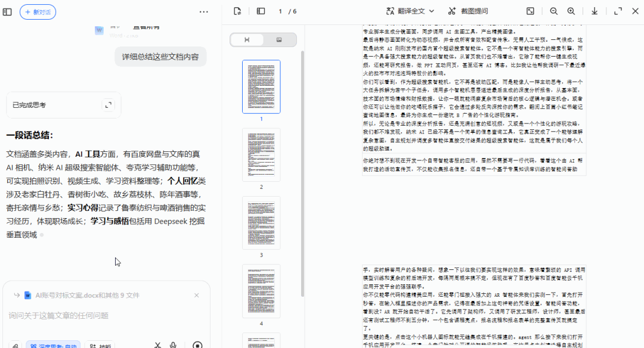Open the three-dots more options menu
Screen dimensions: 644x348
pos(204,12)
